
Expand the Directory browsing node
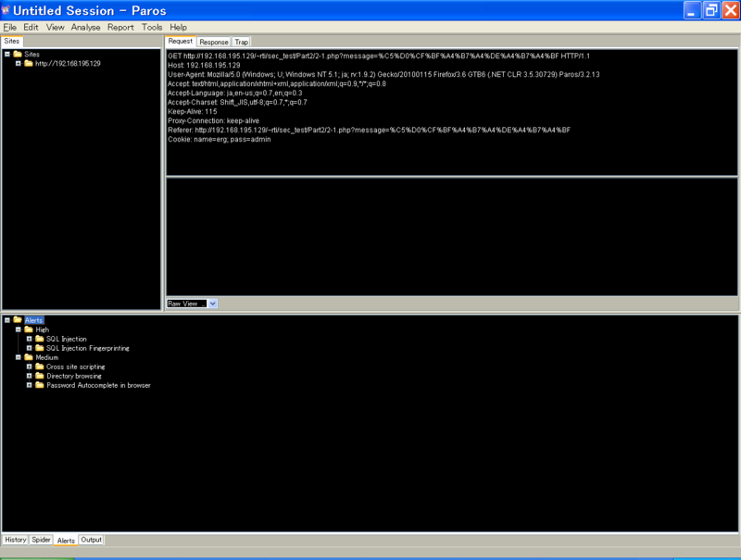30,376
